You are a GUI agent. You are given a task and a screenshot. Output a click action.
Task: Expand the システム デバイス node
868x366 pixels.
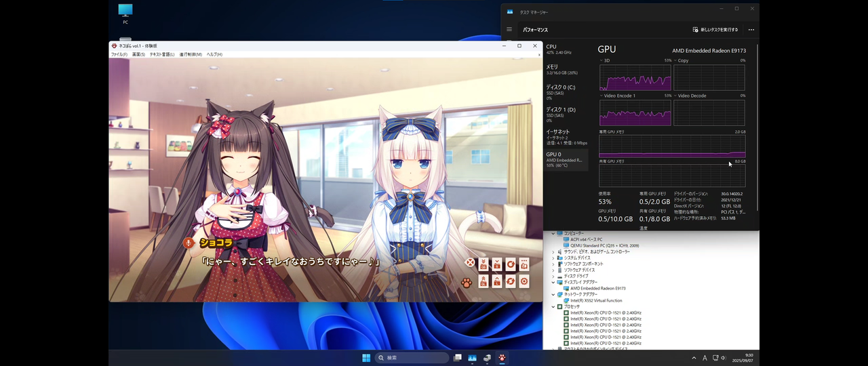coord(553,258)
